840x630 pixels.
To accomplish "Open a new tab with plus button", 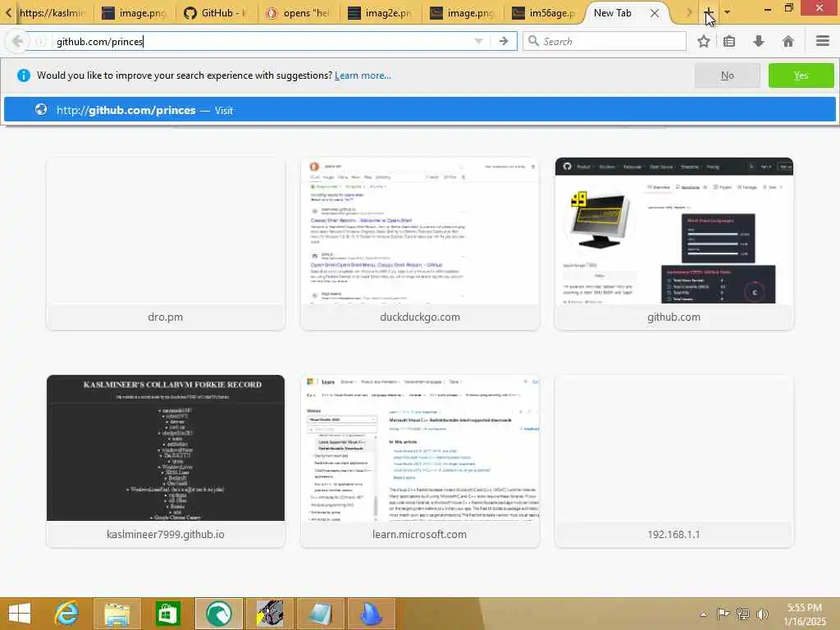I will point(708,11).
